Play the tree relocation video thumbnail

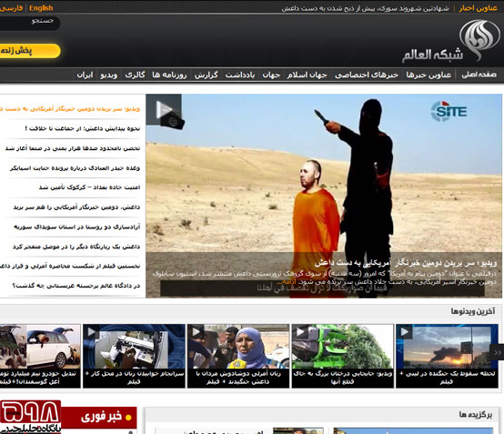(x=342, y=347)
